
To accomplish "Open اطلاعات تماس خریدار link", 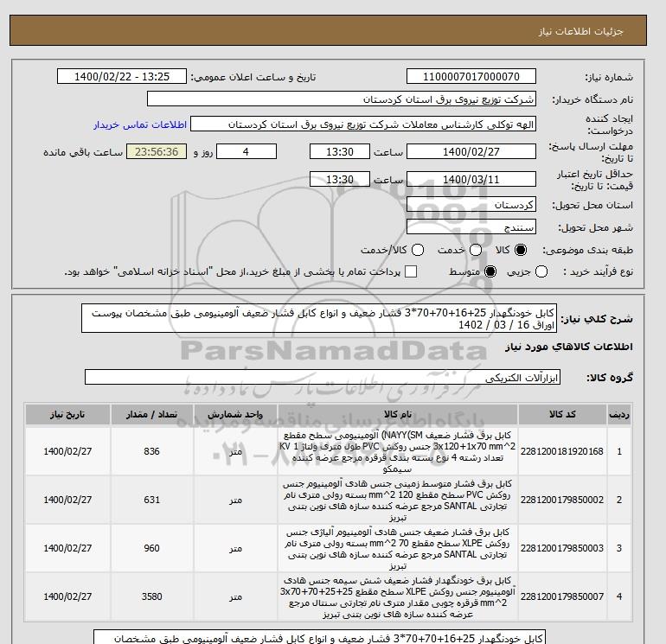I will click(140, 124).
